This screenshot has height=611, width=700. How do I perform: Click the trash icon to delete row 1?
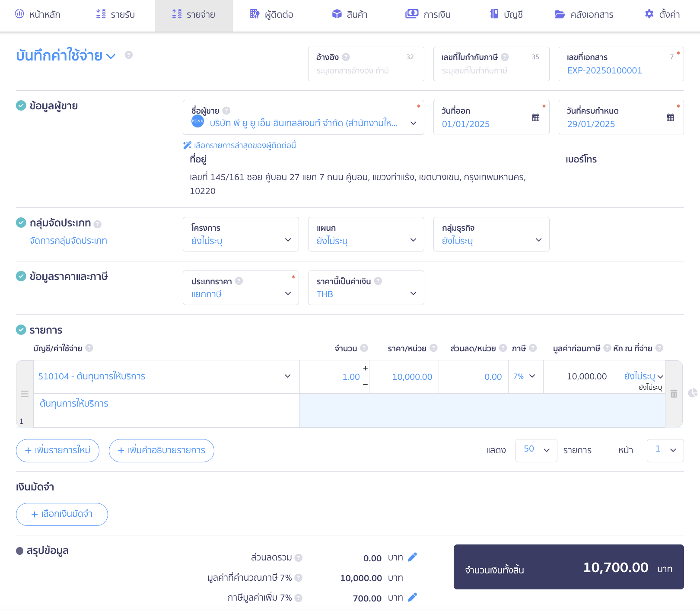tap(674, 394)
